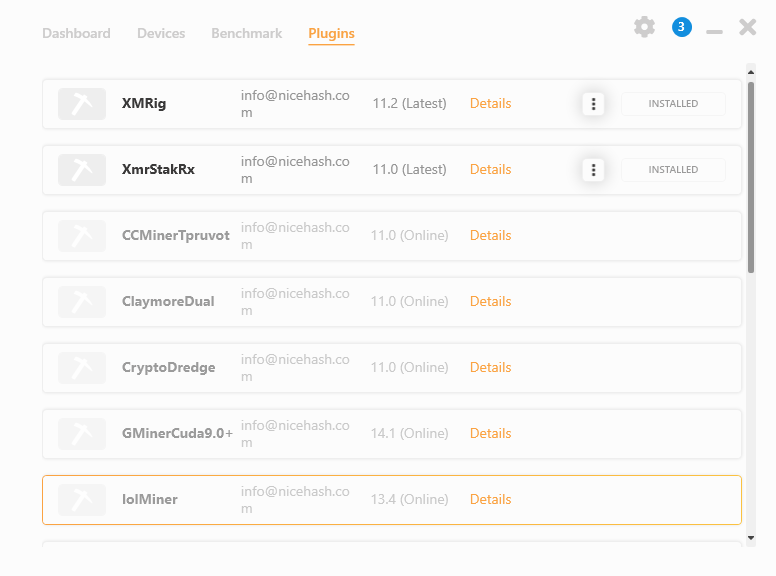Switch to the Devices tab
Viewport: 776px width, 576px height.
pyautogui.click(x=161, y=33)
